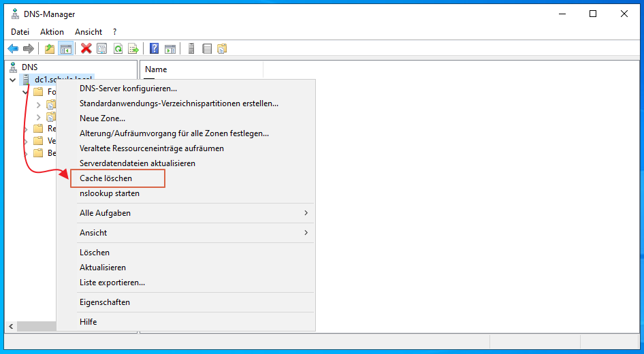Select 'Serverdatendateien aktualisieren' entry
The height and width of the screenshot is (354, 644).
[x=186, y=163]
